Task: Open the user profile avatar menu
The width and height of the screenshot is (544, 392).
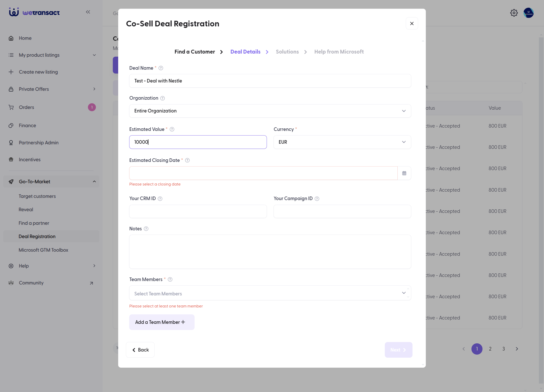Action: click(528, 13)
